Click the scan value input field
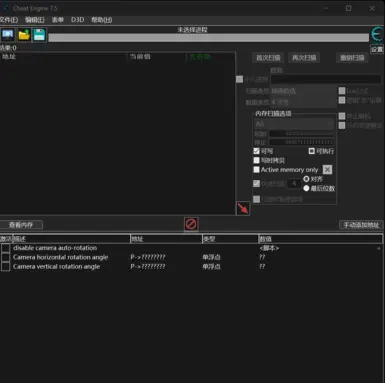Viewport: 385px width, 383px height. pyautogui.click(x=326, y=79)
